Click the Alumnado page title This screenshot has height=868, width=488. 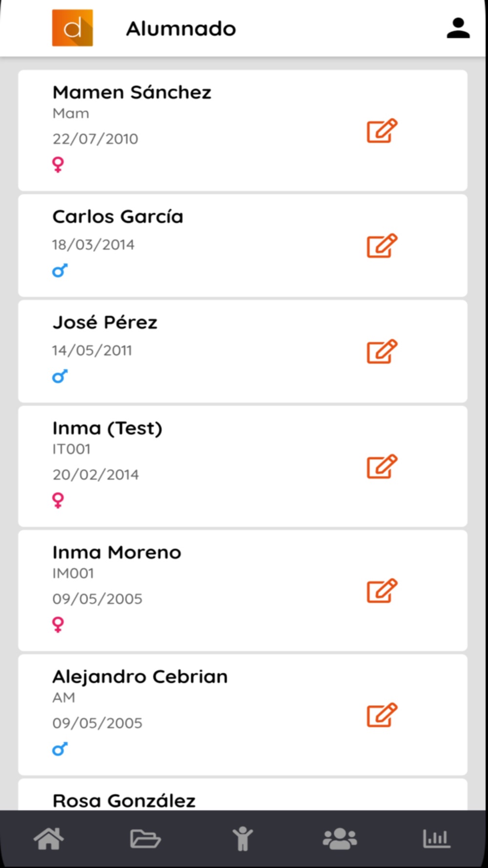181,29
